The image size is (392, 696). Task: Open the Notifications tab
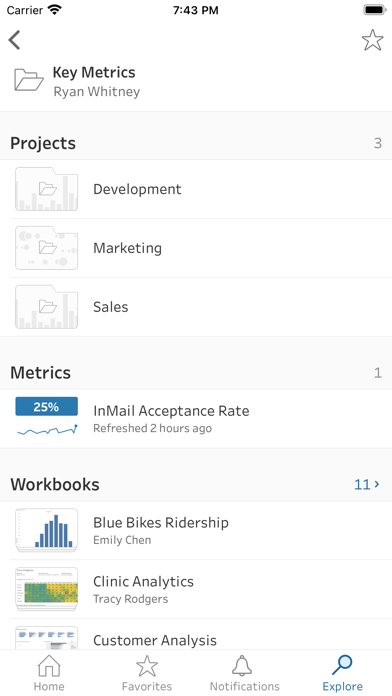245,673
